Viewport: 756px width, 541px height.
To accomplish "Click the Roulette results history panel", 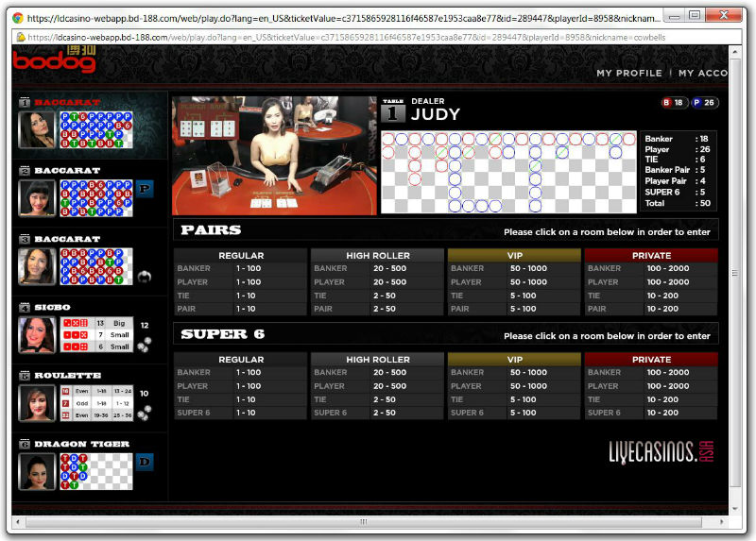I will coord(96,403).
